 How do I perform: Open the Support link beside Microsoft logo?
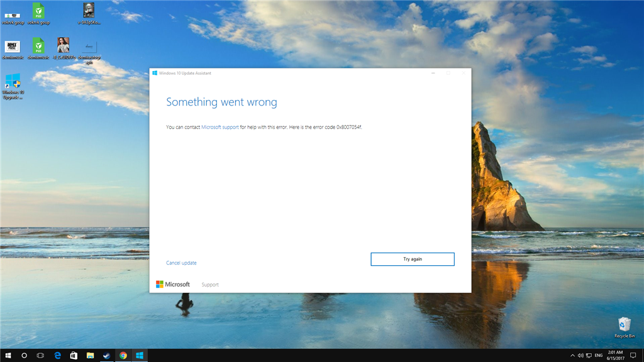tap(210, 285)
